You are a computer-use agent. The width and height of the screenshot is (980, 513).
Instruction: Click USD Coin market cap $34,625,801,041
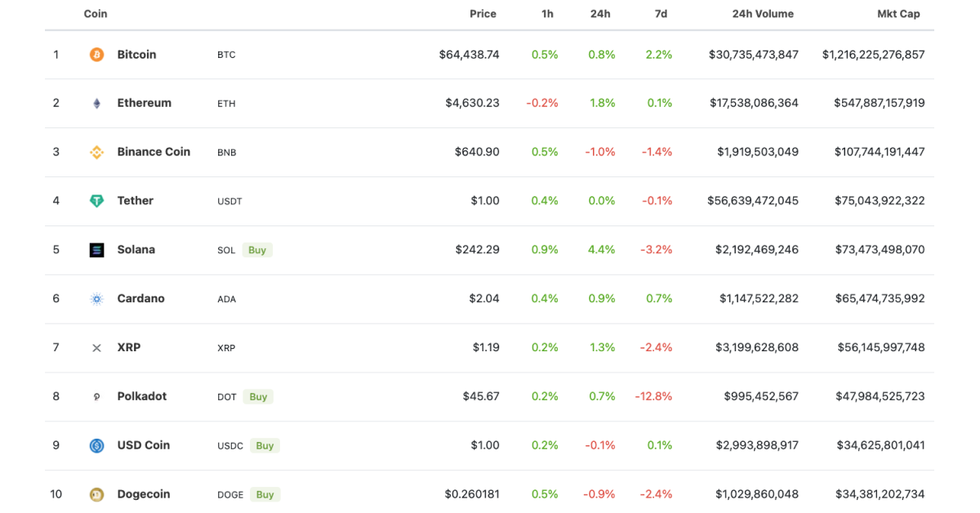pos(881,445)
